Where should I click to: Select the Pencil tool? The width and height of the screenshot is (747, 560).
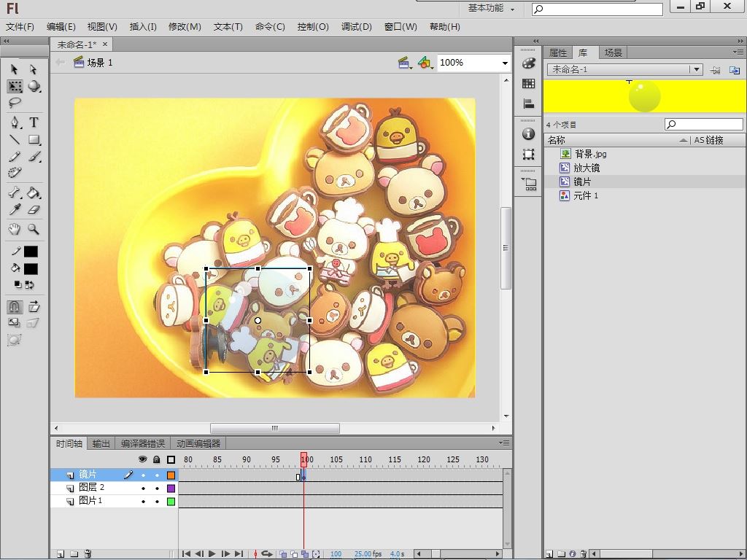(15, 156)
